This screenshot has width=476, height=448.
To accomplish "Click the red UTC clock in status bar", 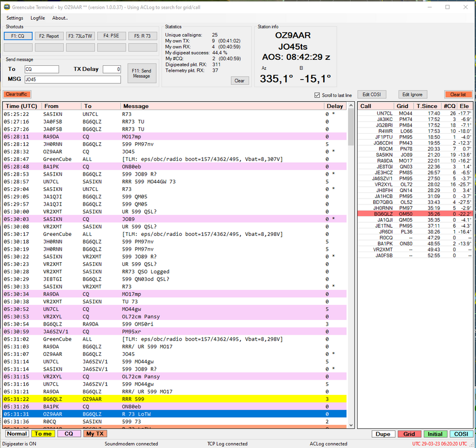I will pos(440,444).
